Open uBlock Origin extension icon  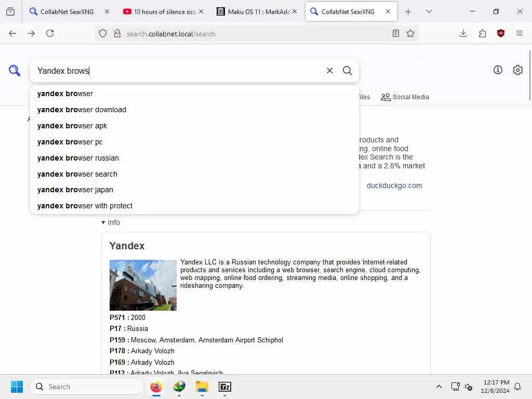click(501, 33)
